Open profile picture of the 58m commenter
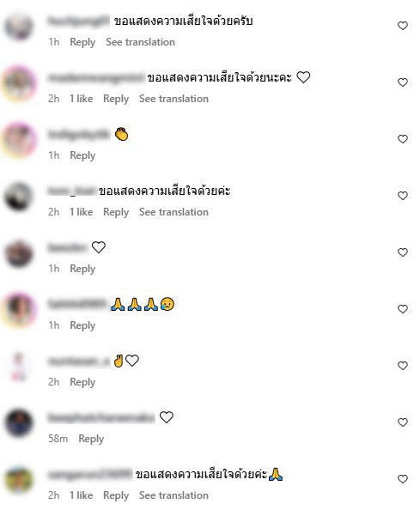 [19, 422]
